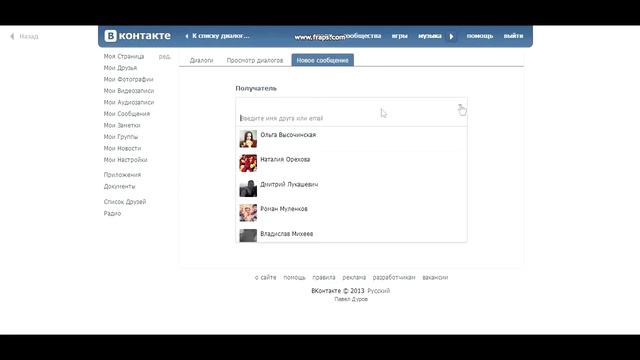Open Мои Новости in sidebar
This screenshot has width=640, height=360.
pos(122,148)
